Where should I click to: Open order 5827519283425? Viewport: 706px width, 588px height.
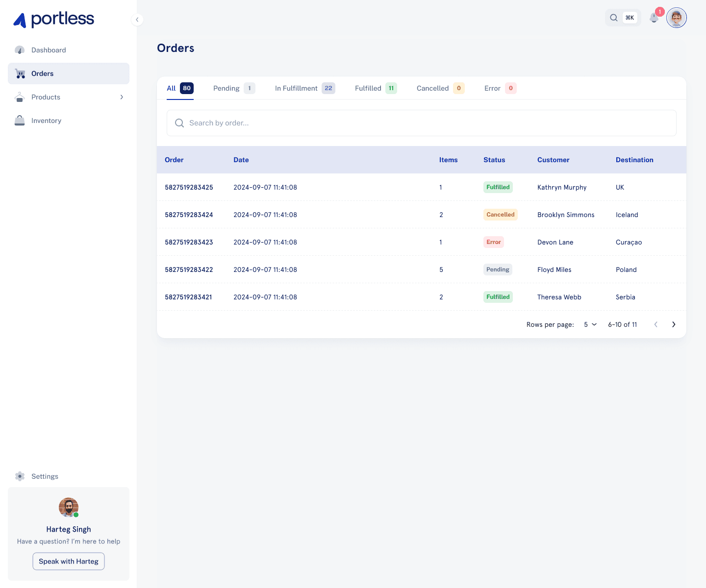(189, 187)
